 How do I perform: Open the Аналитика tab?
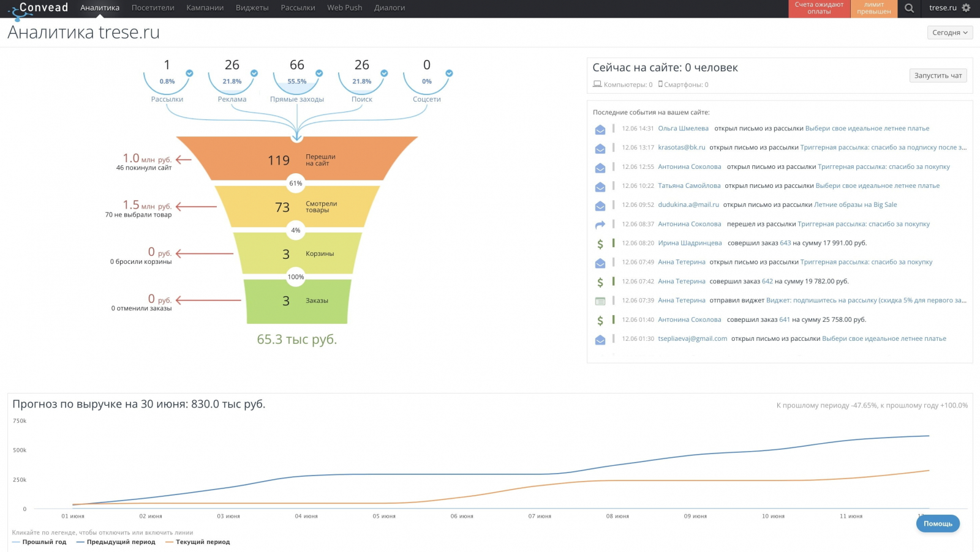pyautogui.click(x=100, y=8)
